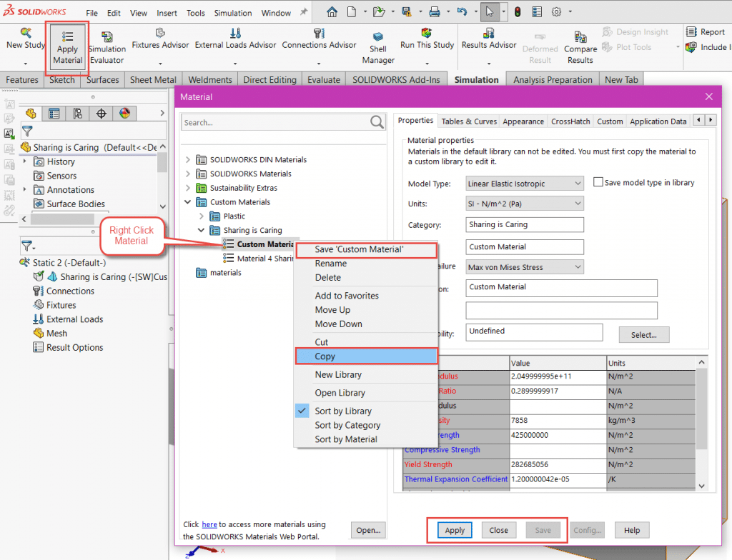
Task: Click the Undo icon
Action: pyautogui.click(x=462, y=12)
